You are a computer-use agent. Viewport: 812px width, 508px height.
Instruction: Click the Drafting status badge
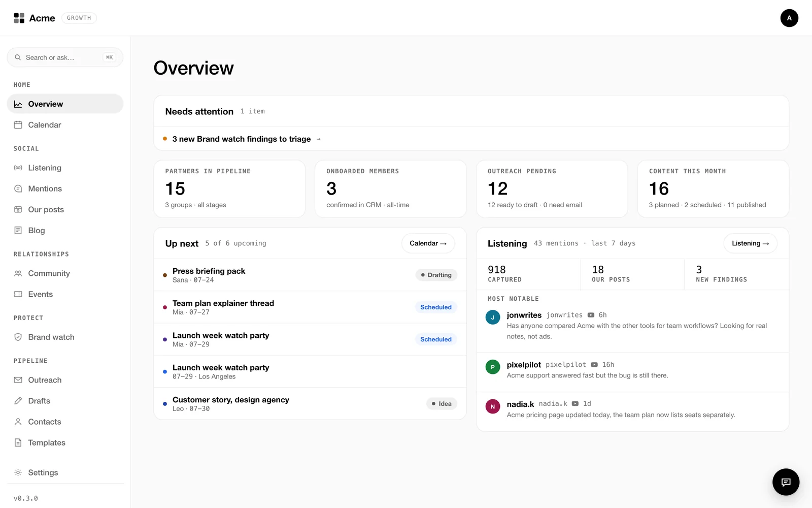click(436, 275)
